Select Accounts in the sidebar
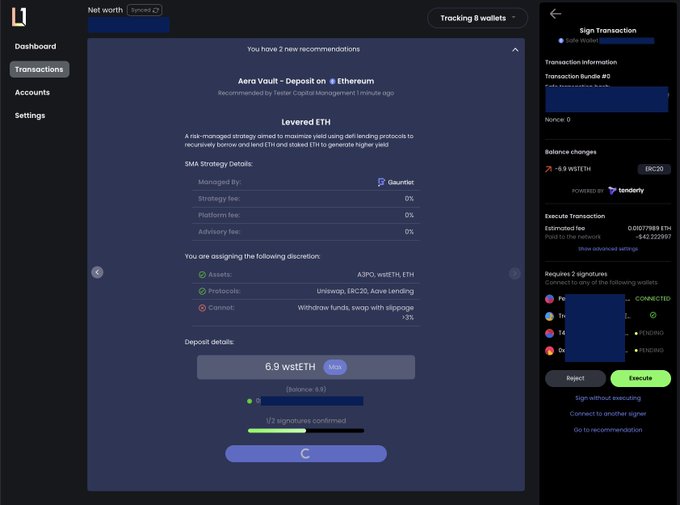This screenshot has height=505, width=680. tap(32, 92)
